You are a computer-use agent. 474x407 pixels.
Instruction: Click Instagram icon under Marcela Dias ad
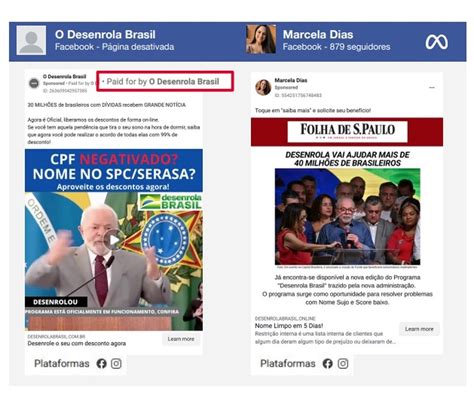tap(343, 363)
